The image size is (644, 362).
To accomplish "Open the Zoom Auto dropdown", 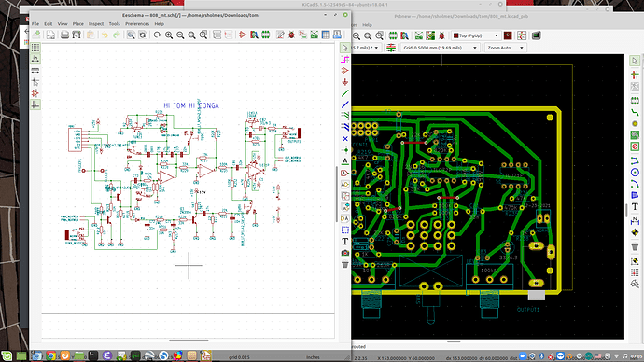I will [506, 48].
